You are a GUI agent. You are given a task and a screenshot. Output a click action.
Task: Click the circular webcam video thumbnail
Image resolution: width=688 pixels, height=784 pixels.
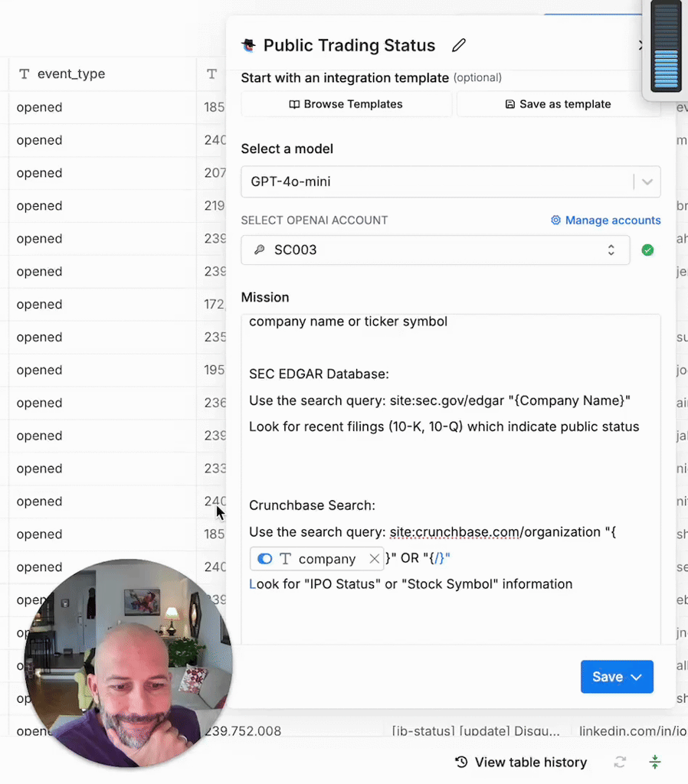pos(128,662)
